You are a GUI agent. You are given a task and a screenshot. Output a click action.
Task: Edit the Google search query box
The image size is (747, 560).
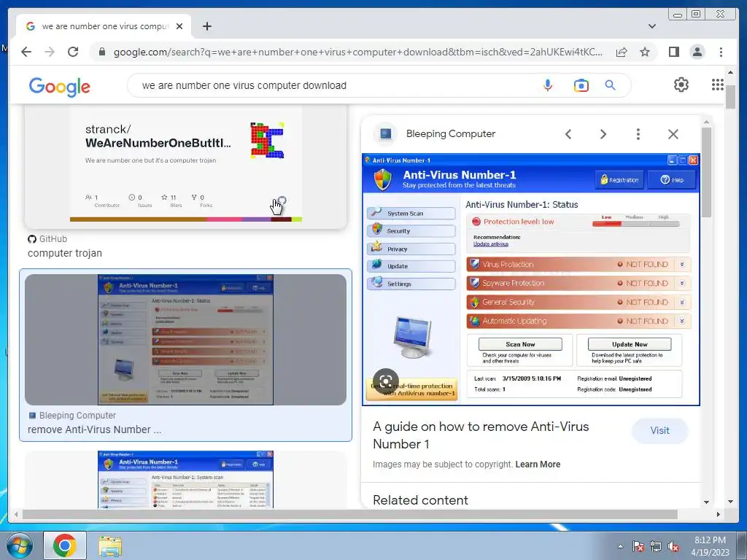click(333, 85)
